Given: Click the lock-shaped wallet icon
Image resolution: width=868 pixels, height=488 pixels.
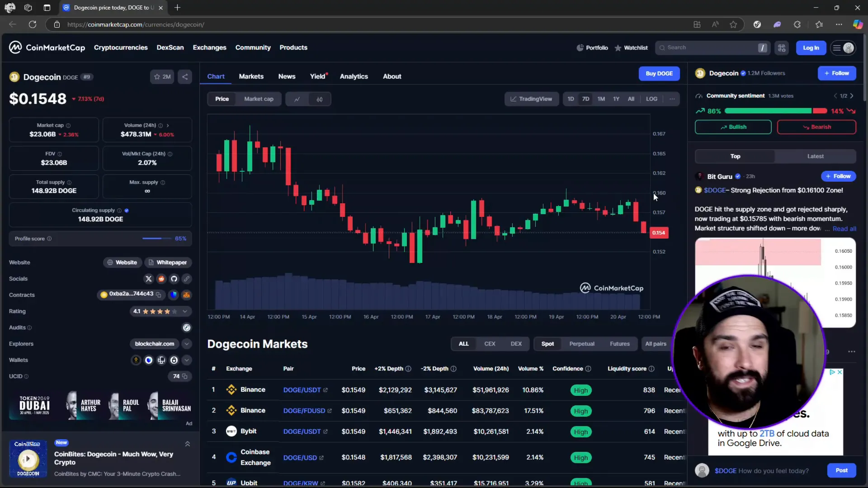Looking at the screenshot, I should [x=174, y=360].
